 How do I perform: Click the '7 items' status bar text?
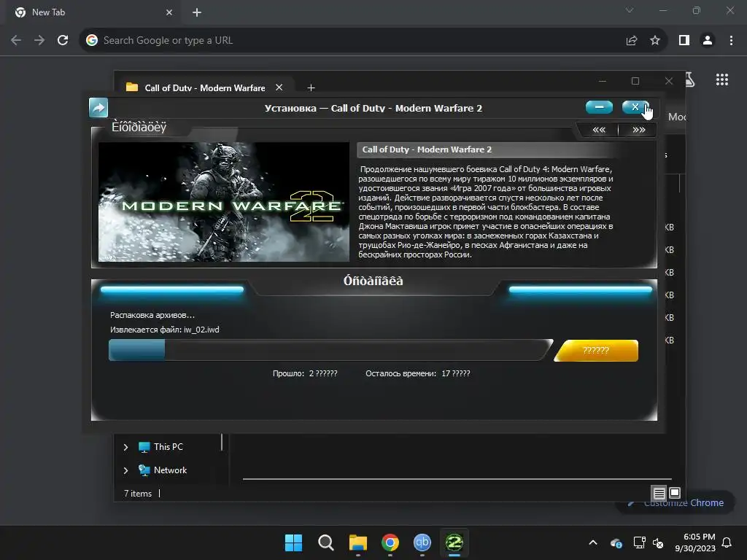pyautogui.click(x=138, y=494)
